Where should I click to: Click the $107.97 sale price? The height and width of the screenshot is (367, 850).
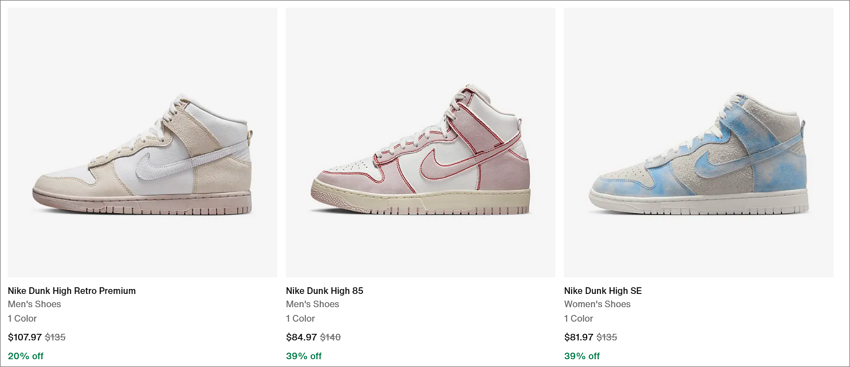coord(25,337)
